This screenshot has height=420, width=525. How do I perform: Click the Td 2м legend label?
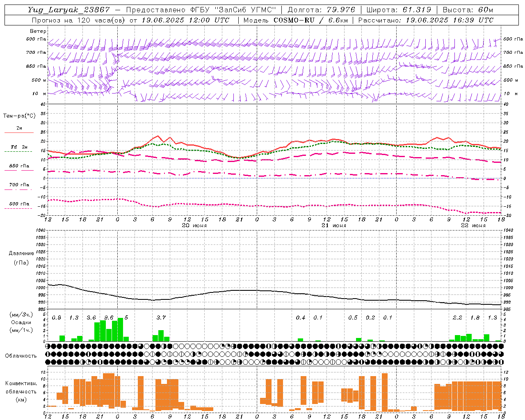19,147
